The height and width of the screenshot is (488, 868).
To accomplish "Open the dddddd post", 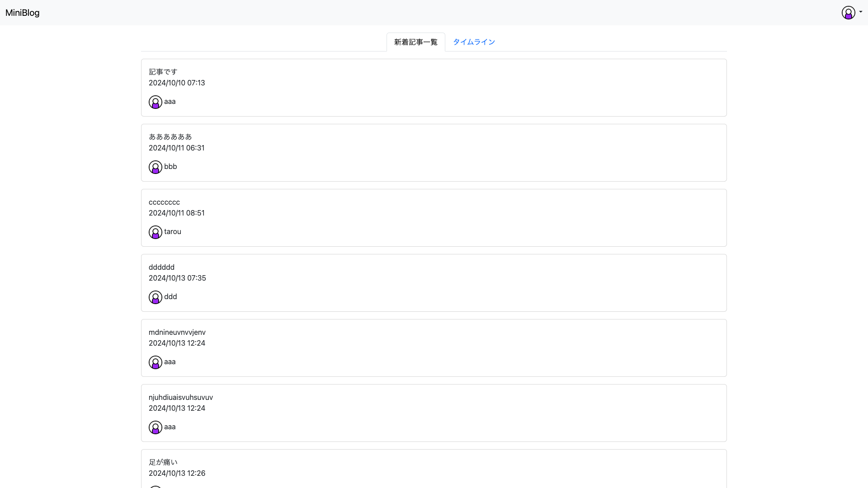I will (x=161, y=267).
